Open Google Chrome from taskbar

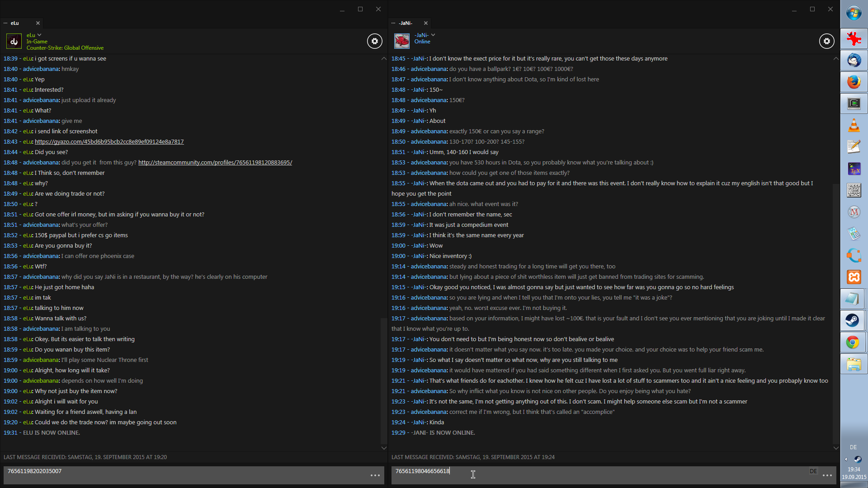(x=854, y=342)
